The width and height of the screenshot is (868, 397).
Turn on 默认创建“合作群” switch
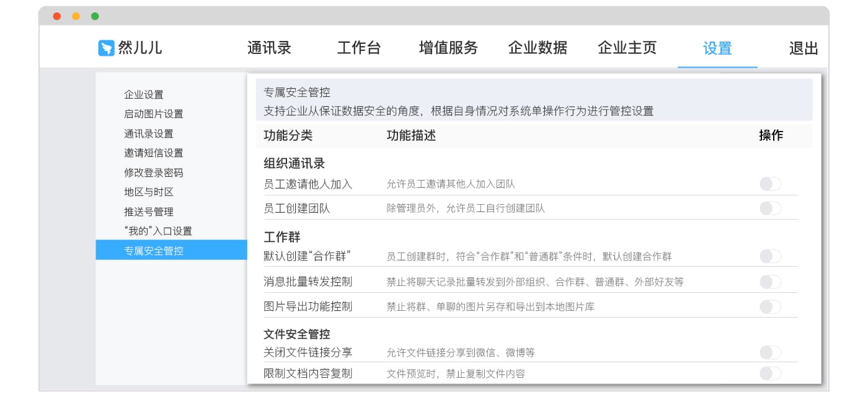coord(770,256)
